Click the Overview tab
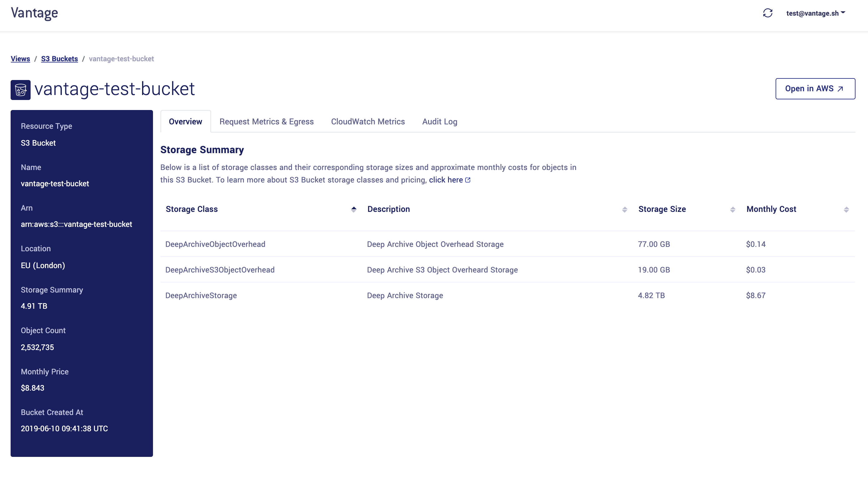The height and width of the screenshot is (500, 868). 185,121
